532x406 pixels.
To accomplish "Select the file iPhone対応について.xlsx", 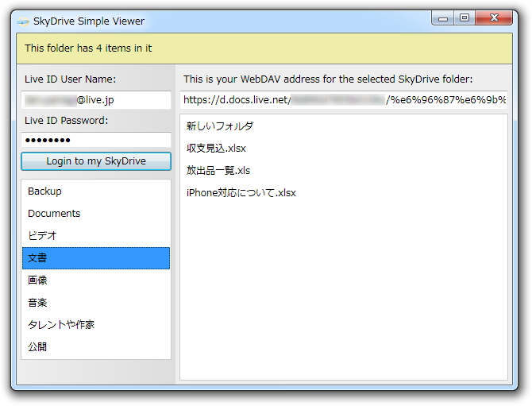I will point(344,193).
